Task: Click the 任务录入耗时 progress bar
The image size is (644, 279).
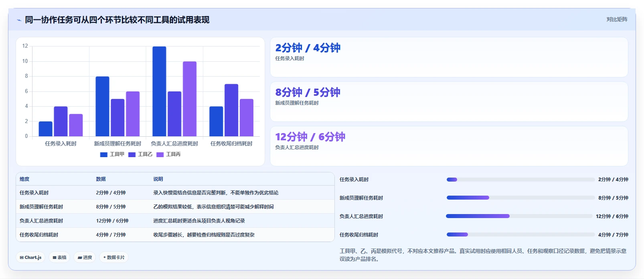Action: pos(520,180)
